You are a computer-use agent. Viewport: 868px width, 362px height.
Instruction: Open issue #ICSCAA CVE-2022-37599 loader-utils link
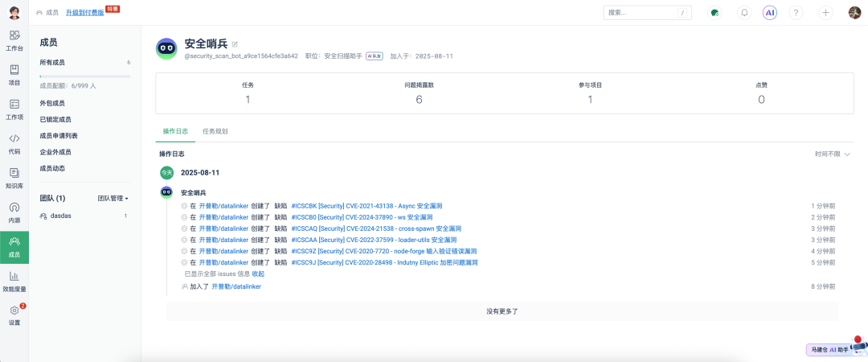374,240
